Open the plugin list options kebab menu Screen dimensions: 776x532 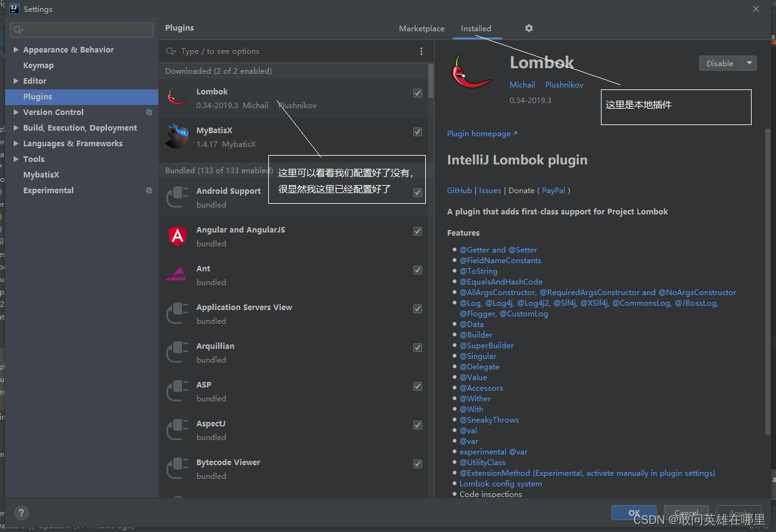421,51
